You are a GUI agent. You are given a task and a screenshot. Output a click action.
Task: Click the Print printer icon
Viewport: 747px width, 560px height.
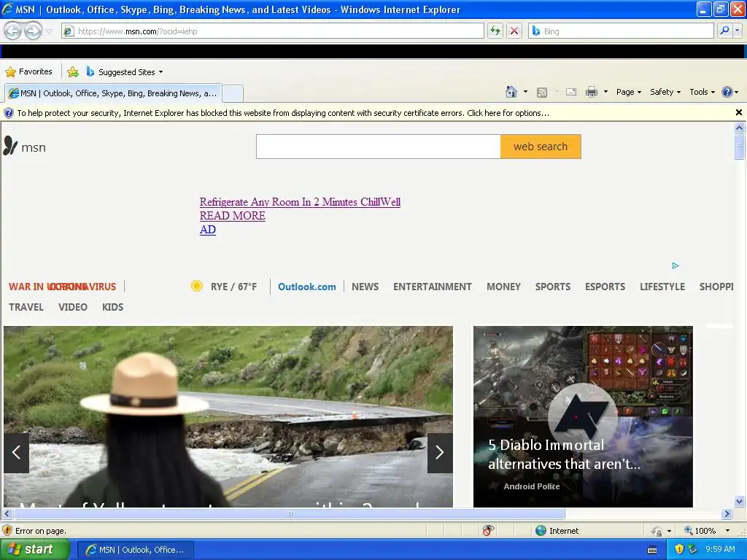coord(591,92)
